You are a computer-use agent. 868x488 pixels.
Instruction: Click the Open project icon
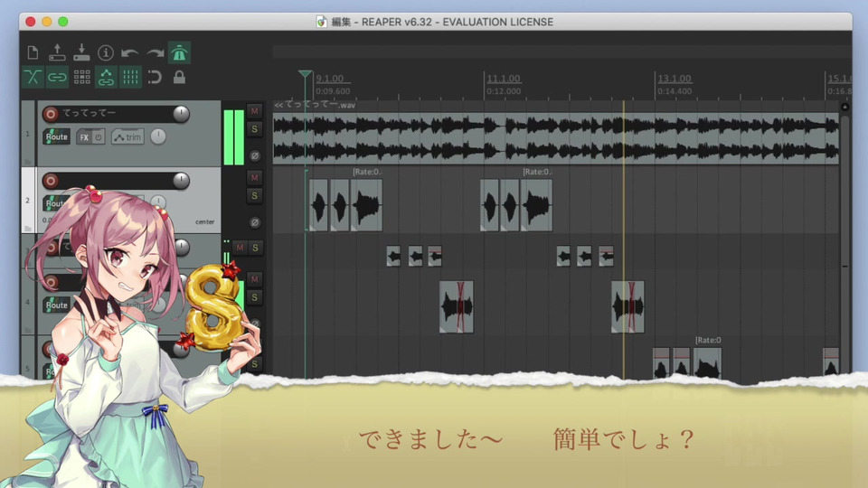tap(57, 52)
